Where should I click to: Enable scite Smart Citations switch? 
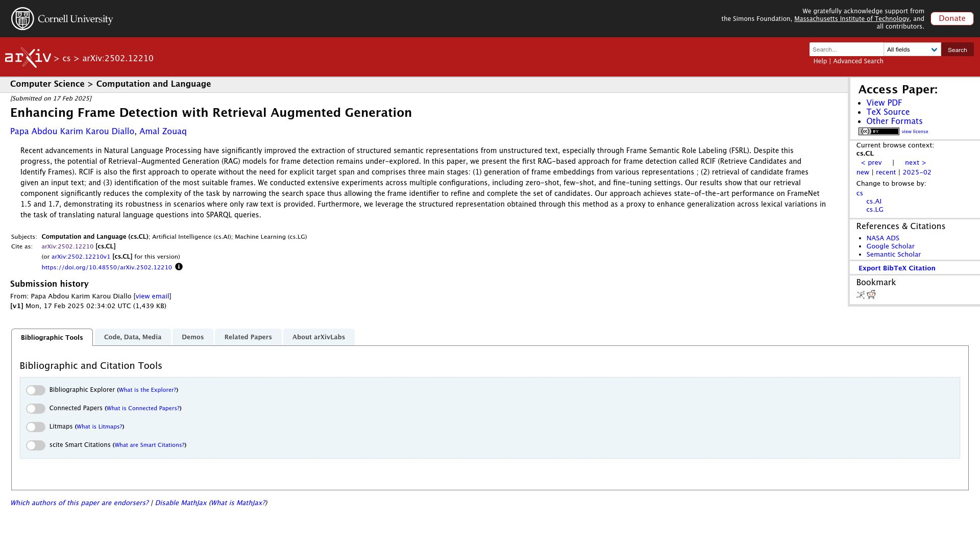pos(36,445)
